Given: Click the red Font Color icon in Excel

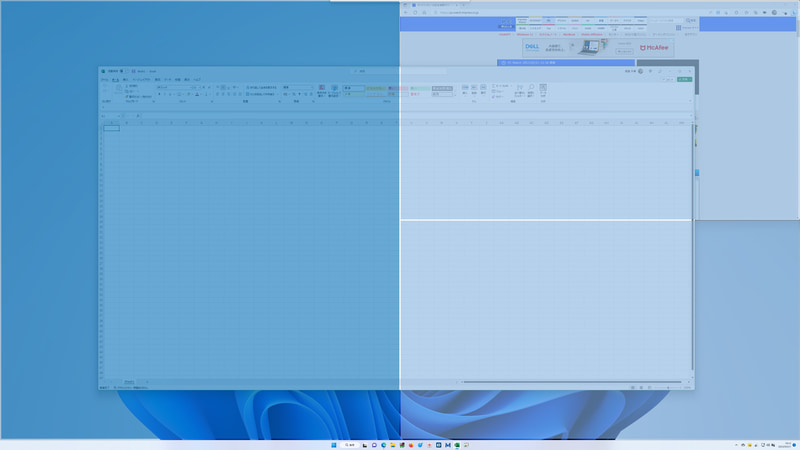Looking at the screenshot, I should [x=197, y=94].
